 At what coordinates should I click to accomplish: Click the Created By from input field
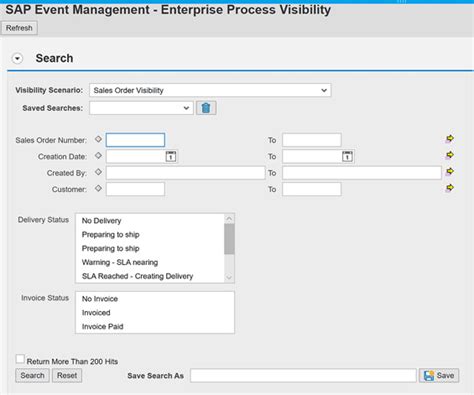pos(185,173)
